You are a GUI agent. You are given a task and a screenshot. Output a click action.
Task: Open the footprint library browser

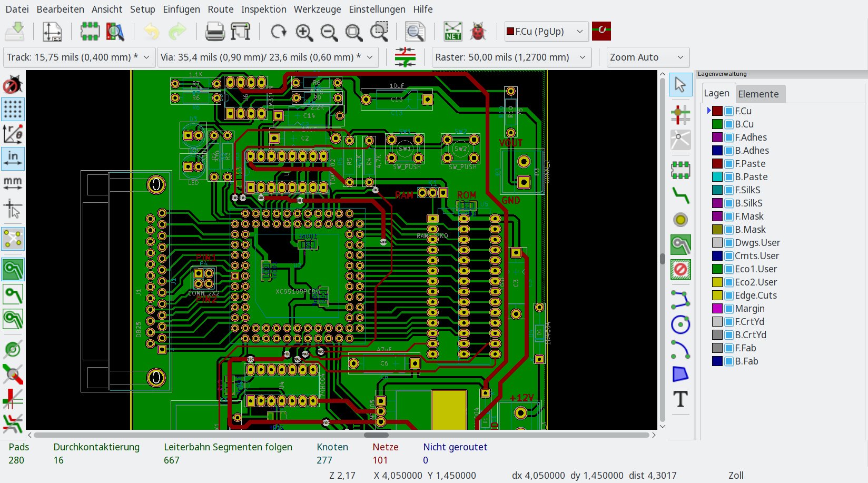point(115,31)
